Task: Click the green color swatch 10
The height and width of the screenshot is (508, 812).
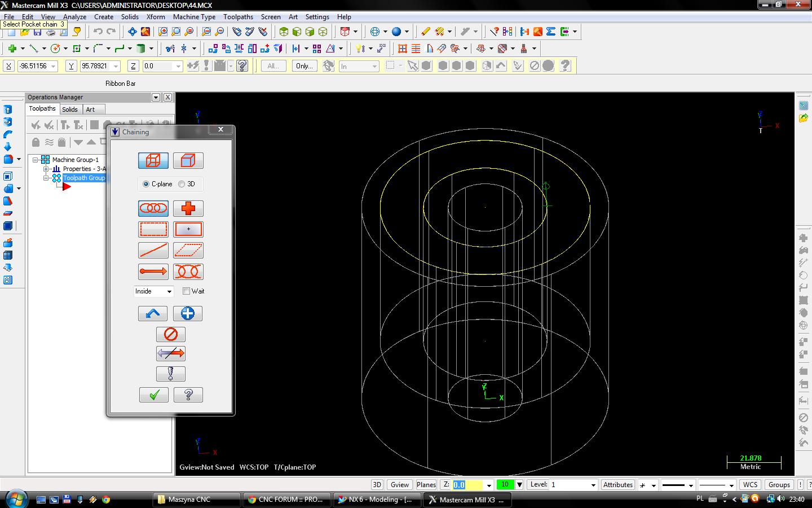Action: pyautogui.click(x=505, y=484)
